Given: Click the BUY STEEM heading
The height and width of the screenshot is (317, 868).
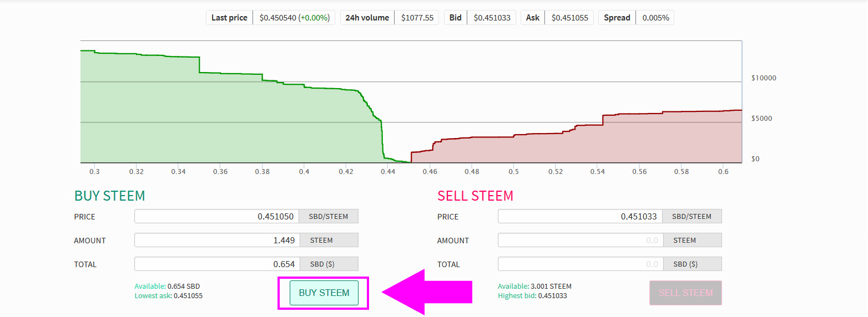Looking at the screenshot, I should tap(109, 196).
